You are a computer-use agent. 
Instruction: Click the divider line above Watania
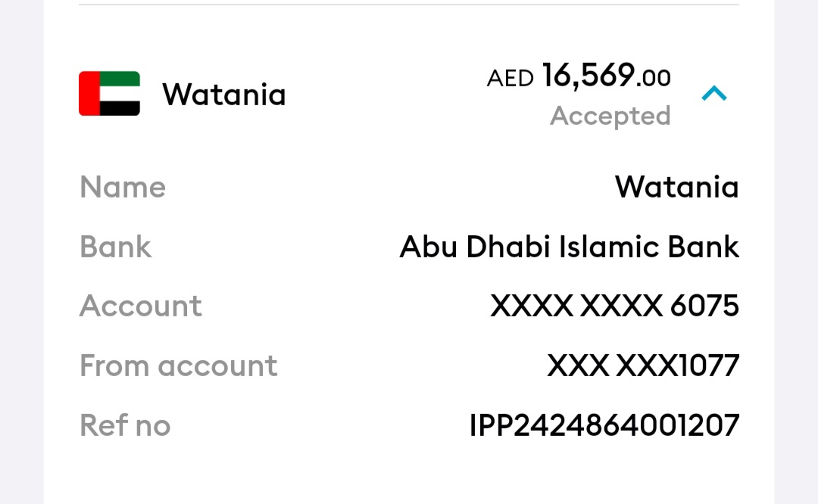tap(409, 5)
